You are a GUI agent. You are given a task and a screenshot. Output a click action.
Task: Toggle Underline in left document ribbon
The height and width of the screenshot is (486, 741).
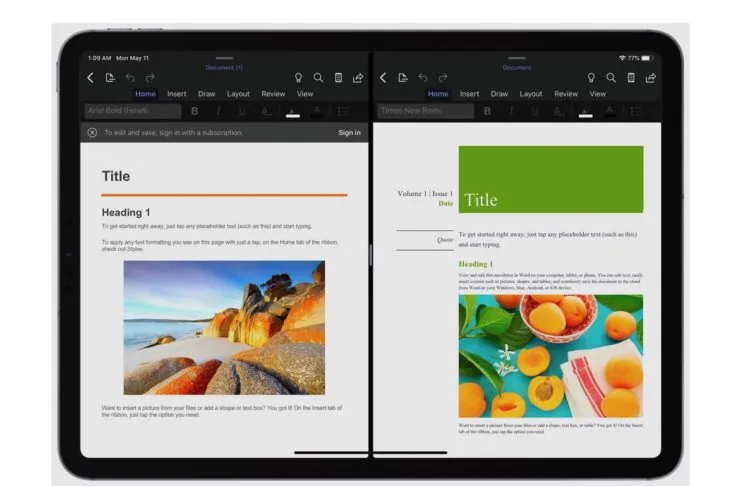tap(242, 111)
